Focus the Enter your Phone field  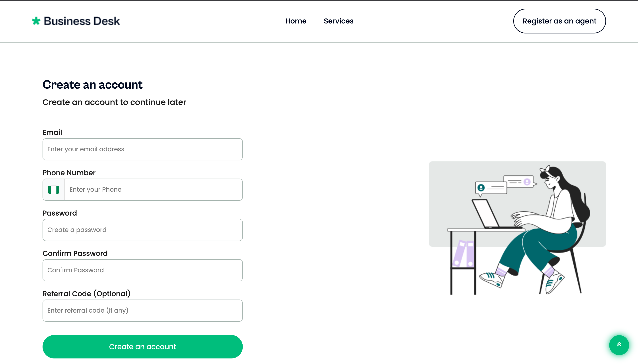(154, 189)
